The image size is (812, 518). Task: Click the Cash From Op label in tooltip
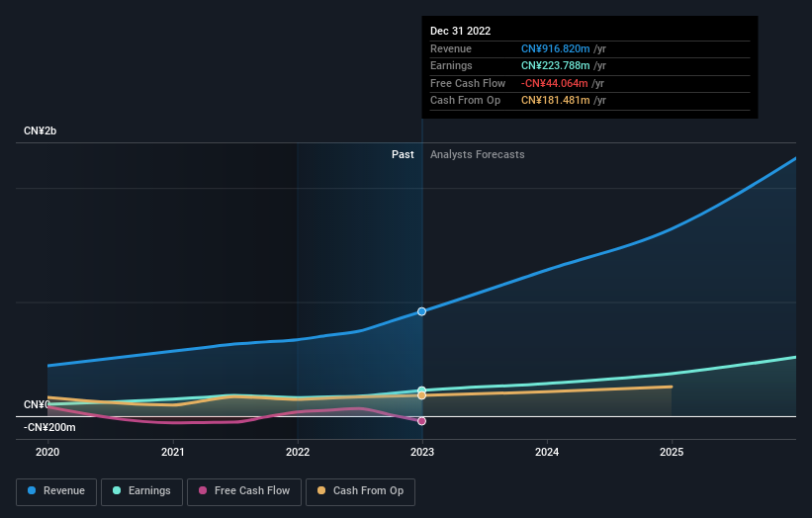point(465,101)
